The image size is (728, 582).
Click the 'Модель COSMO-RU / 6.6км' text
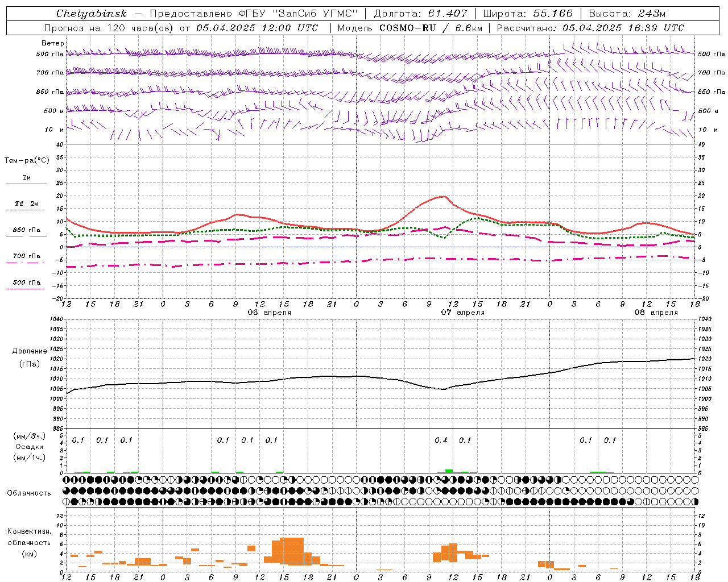(410, 28)
